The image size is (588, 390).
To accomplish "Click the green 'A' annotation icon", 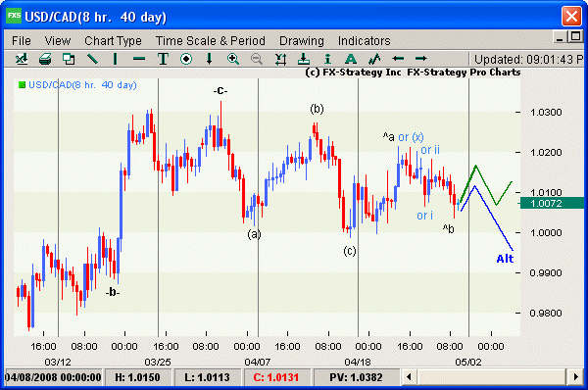I will [350, 59].
